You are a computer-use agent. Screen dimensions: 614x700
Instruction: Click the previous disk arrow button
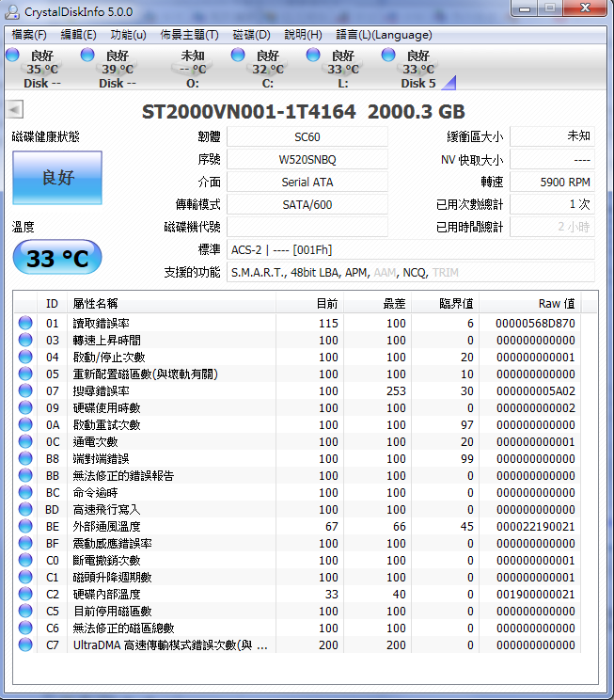coord(15,109)
